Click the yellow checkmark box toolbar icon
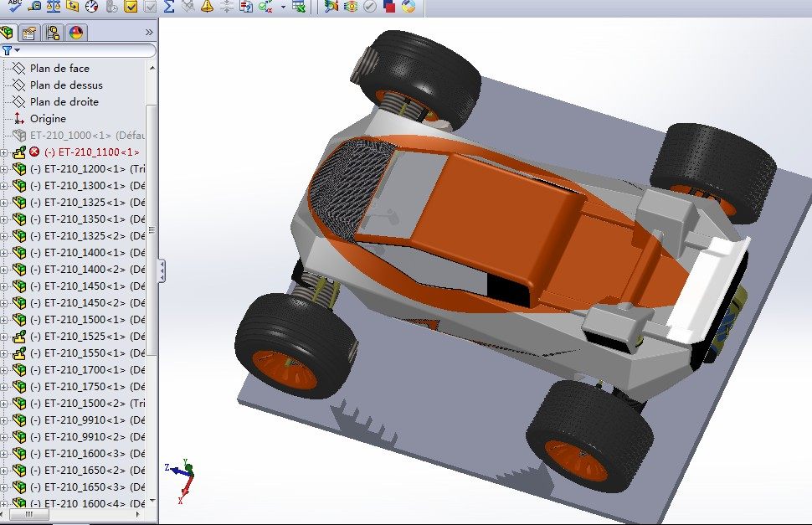Image resolution: width=812 pixels, height=525 pixels. [x=131, y=7]
